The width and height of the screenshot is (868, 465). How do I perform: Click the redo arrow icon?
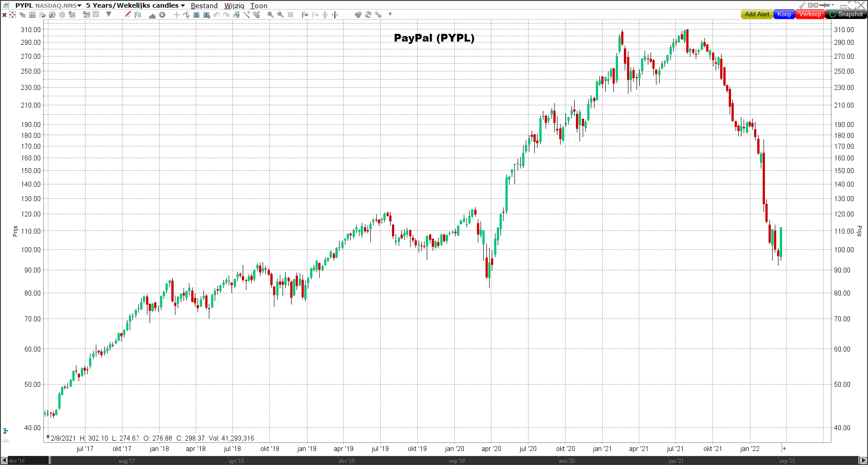[x=226, y=14]
